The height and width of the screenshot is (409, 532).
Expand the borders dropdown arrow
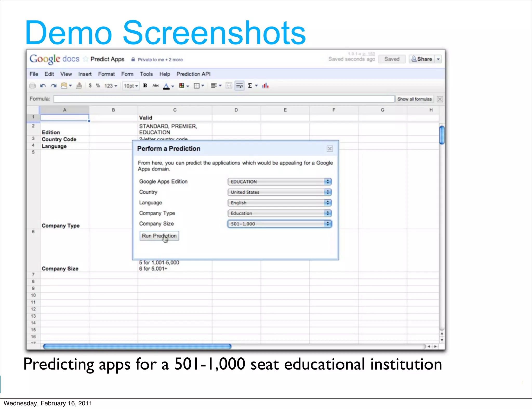point(203,86)
